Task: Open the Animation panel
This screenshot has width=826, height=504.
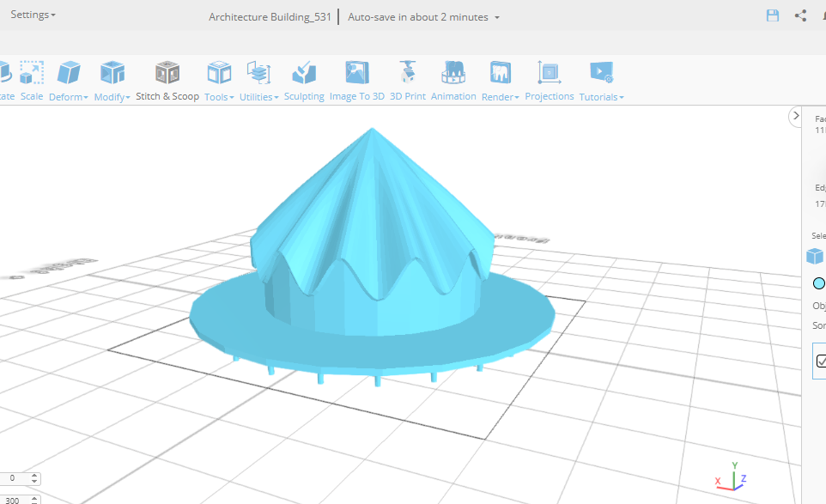Action: click(x=453, y=82)
